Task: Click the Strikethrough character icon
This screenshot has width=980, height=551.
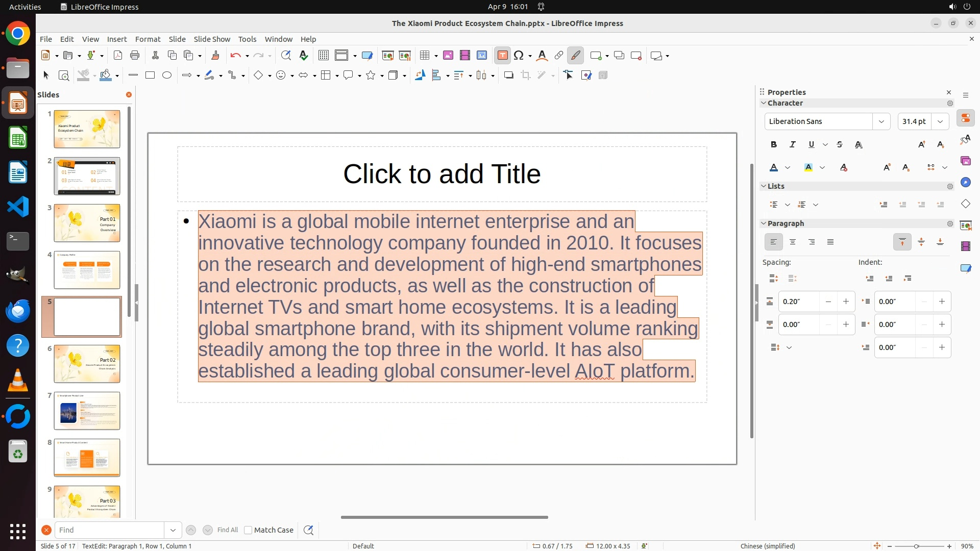Action: click(x=840, y=145)
